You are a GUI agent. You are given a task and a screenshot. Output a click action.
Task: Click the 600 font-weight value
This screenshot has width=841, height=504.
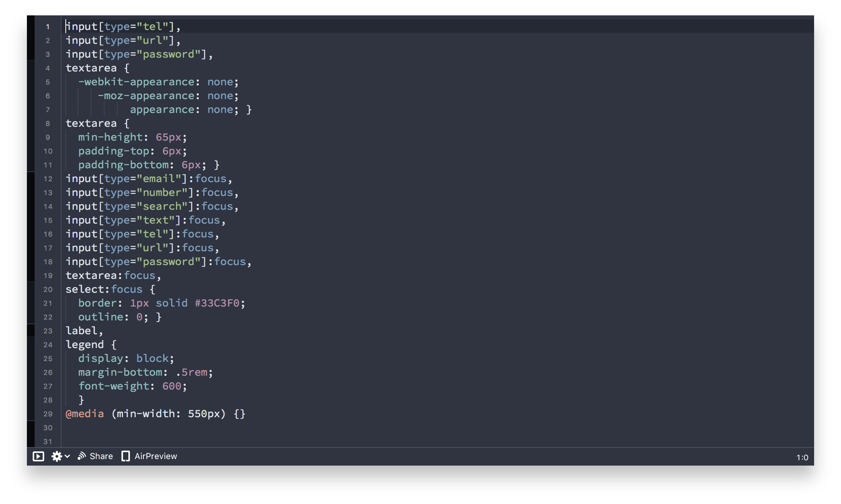tap(171, 386)
